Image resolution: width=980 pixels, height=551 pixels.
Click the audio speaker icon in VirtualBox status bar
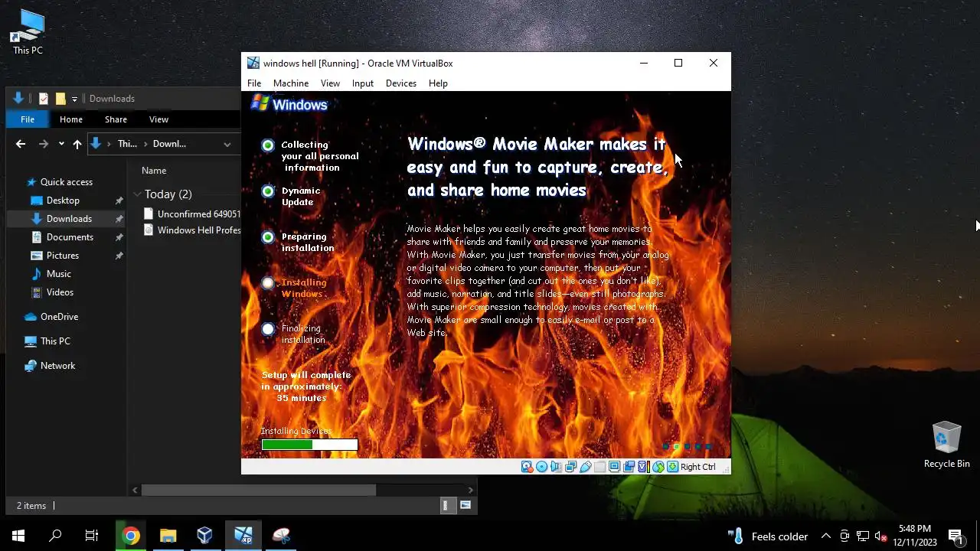(556, 467)
